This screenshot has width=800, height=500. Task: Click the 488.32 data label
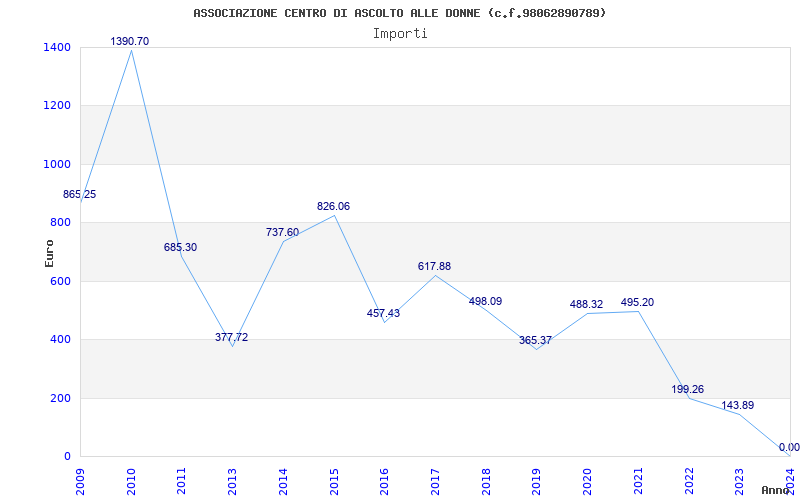coord(586,304)
